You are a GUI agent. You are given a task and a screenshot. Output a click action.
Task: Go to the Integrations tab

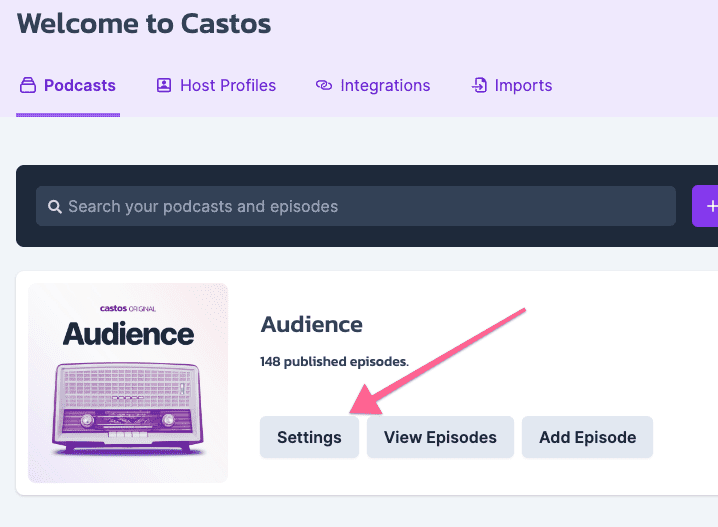[385, 86]
